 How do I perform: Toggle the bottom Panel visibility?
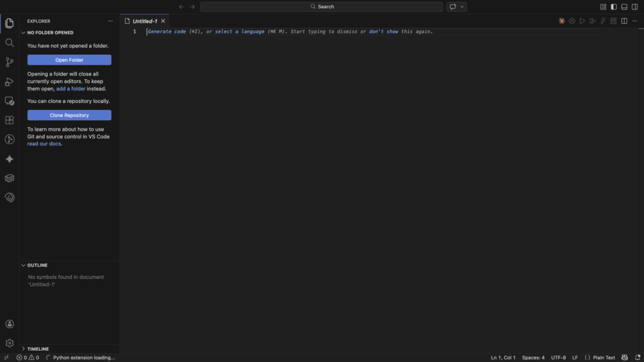(625, 7)
